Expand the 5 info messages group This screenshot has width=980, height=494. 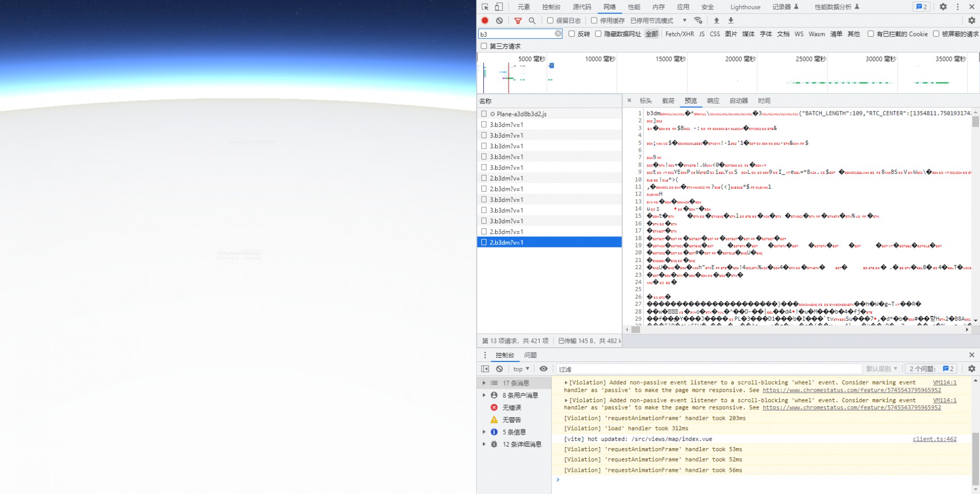pos(484,432)
